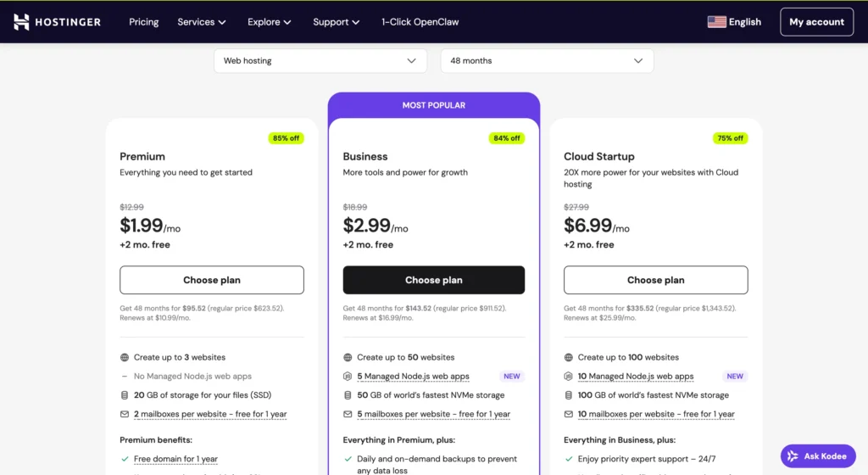Viewport: 868px width, 475px height.
Task: Click the $1.99/mo price
Action: tap(150, 226)
